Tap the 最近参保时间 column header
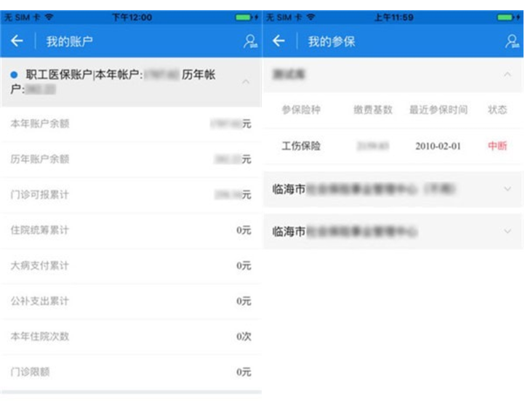Screen dimensions: 525x420 click(x=438, y=110)
